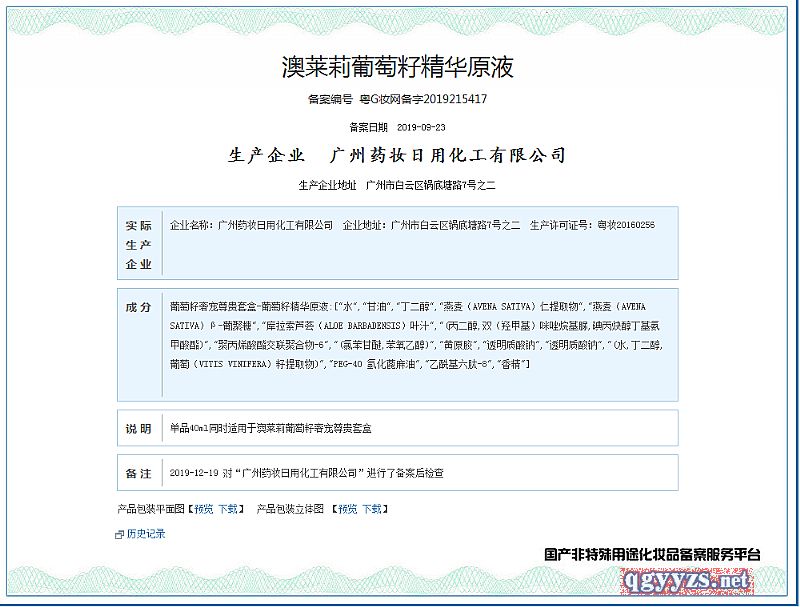The image size is (800, 607).
Task: Click the product title 澳莱莉葡萄籽精华原液
Action: 397,68
